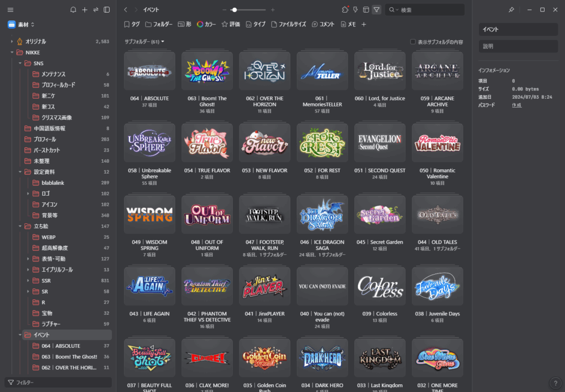Select the メンテナンス folder
Viewport: 565px width, 392px height.
tap(70, 74)
